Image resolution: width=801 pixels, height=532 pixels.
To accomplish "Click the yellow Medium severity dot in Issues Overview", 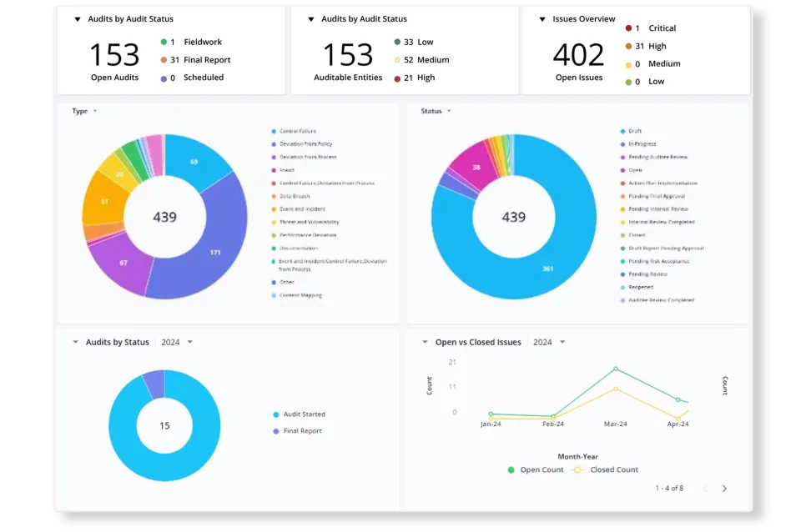I will coord(630,63).
